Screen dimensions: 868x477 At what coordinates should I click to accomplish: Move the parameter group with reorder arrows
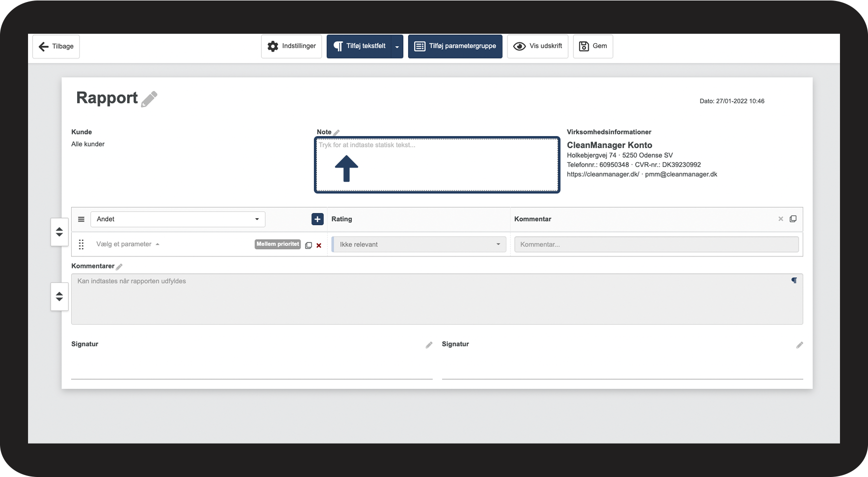point(59,232)
